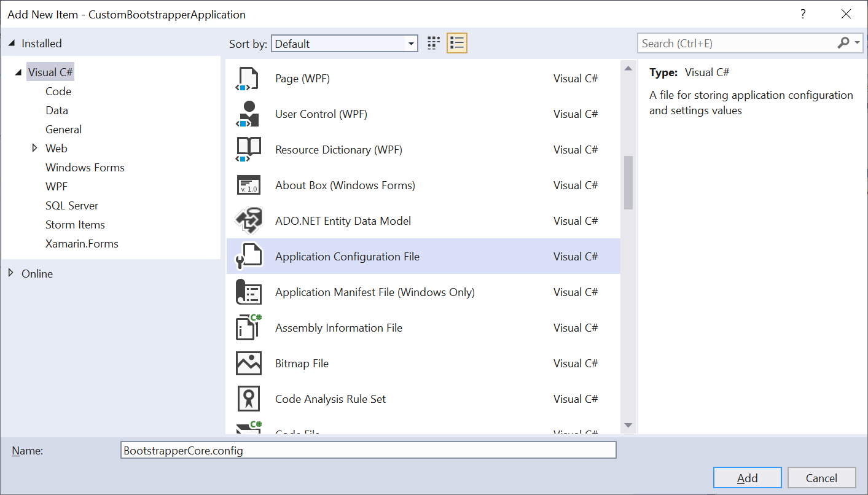This screenshot has width=868, height=495.
Task: Click the Code Analysis Rule Set icon
Action: pos(248,399)
